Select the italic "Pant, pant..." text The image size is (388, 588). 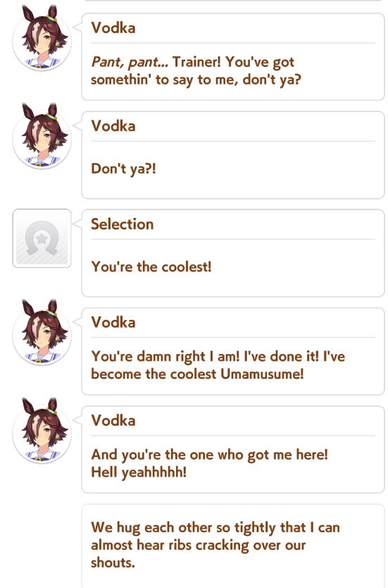(130, 62)
